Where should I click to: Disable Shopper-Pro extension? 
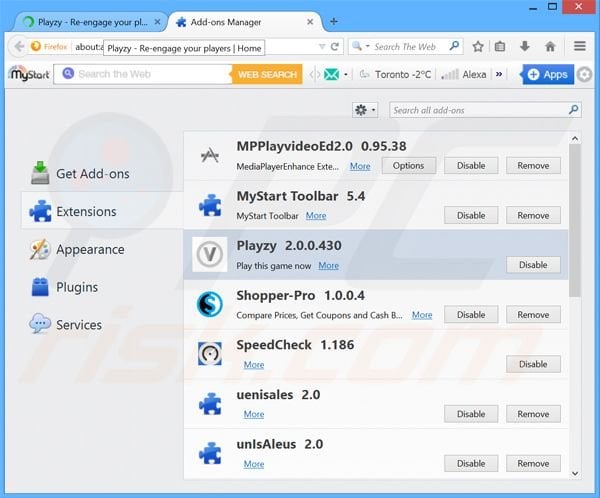pos(471,314)
